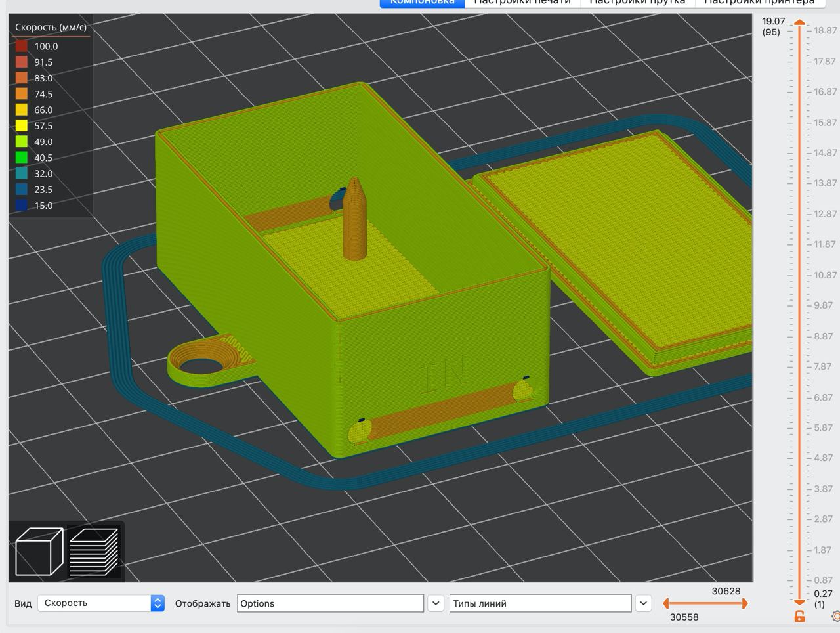
Task: Click the 5.87 tick on the layer ruler
Action: [x=823, y=427]
